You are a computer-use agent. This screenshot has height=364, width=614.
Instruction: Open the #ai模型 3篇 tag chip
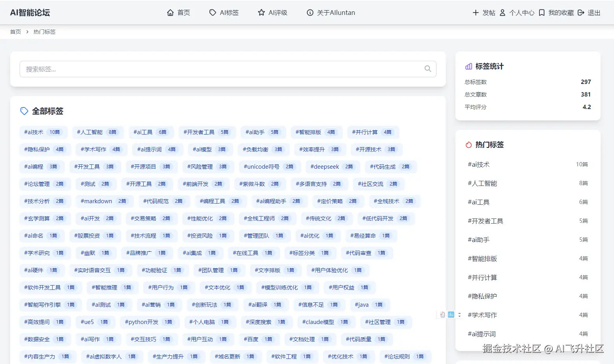point(211,149)
